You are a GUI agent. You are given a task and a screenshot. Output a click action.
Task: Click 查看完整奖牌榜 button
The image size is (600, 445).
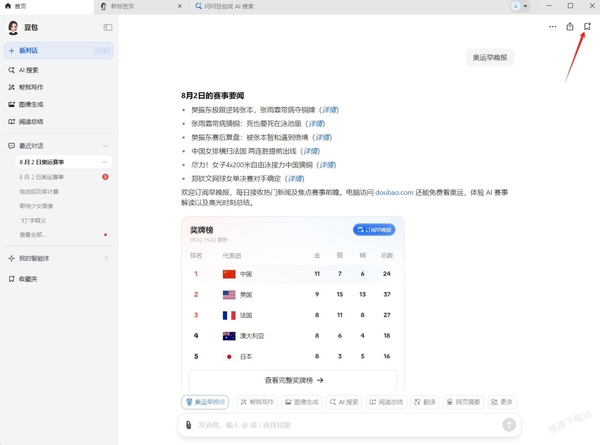pos(293,380)
